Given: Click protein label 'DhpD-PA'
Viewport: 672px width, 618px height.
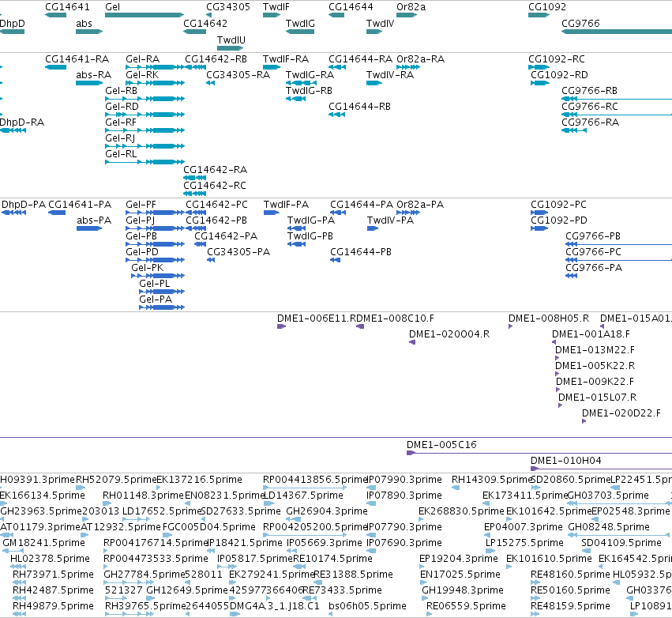Looking at the screenshot, I should 24,205.
